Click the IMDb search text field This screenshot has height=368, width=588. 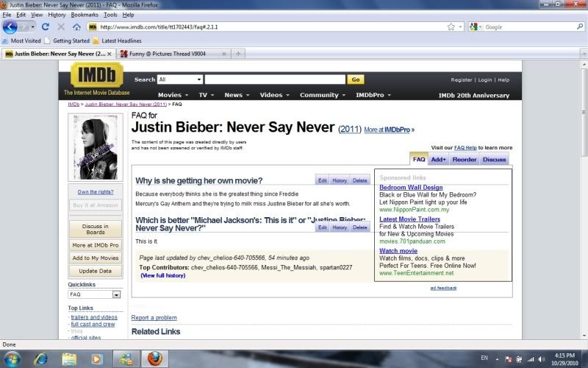[x=274, y=79]
